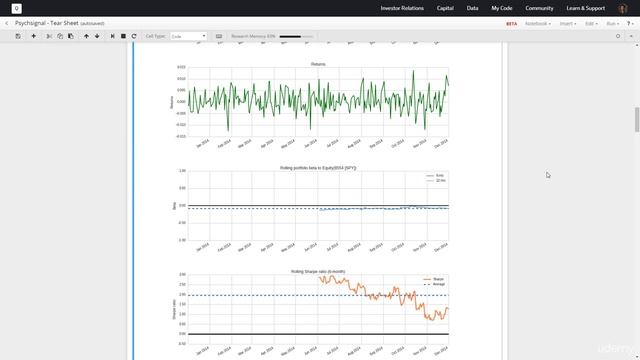This screenshot has height=360, width=640.
Task: Click the Rolling Sharpe ratio chart title
Action: pos(318,271)
